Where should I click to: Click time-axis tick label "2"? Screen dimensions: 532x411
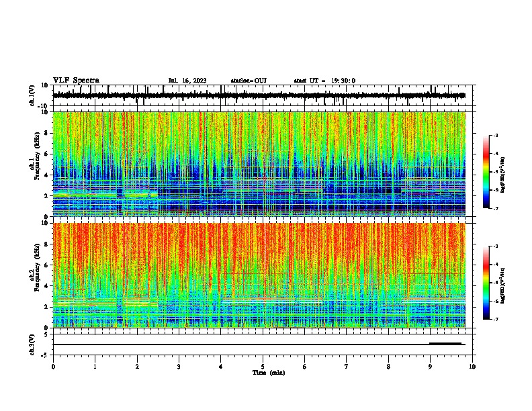tap(137, 367)
